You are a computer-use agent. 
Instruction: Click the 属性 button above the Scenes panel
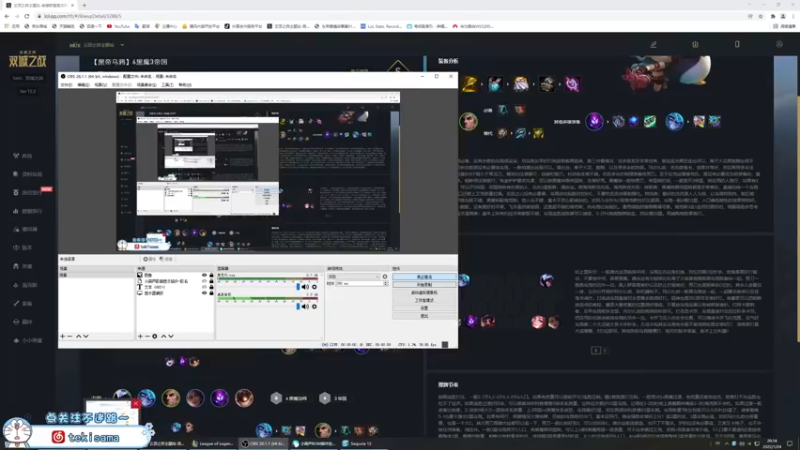coord(149,259)
